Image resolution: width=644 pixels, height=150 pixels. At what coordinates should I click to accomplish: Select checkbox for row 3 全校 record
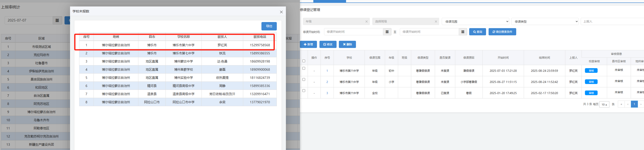pyautogui.click(x=304, y=91)
